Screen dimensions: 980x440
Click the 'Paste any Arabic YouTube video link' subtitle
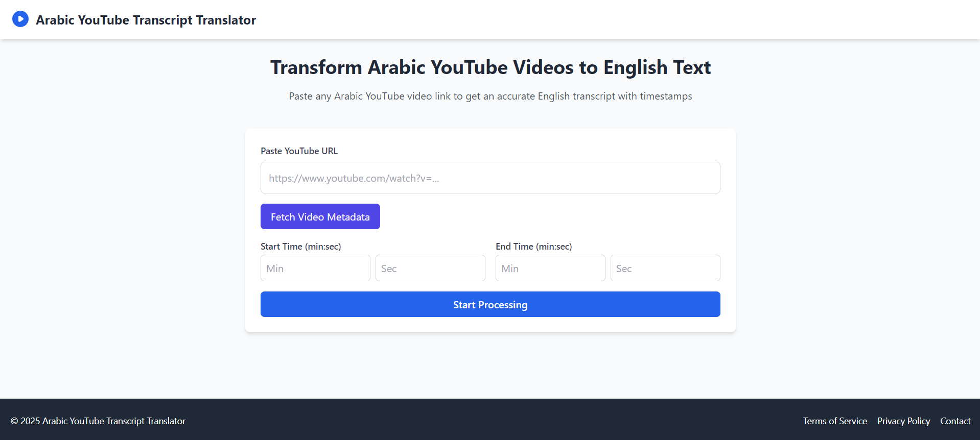coord(491,96)
